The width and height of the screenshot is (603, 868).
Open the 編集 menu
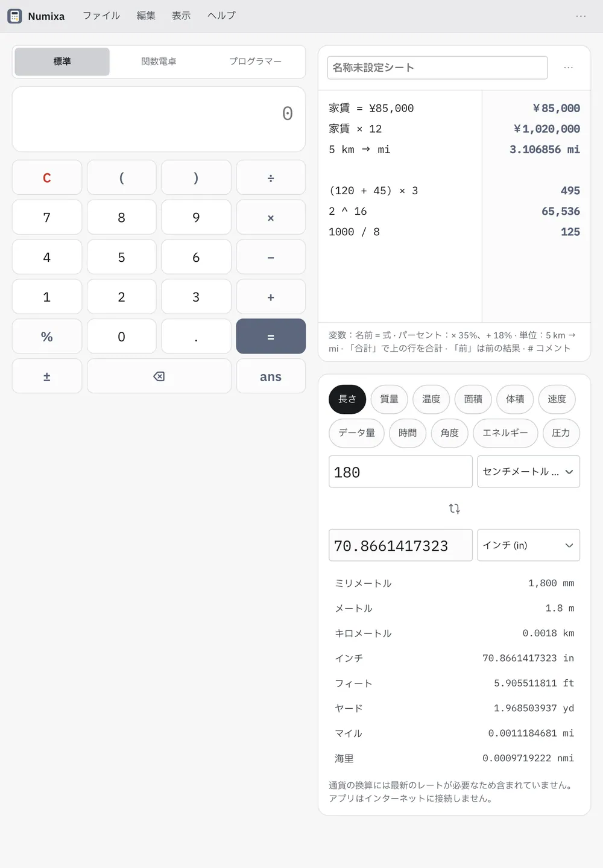point(146,16)
